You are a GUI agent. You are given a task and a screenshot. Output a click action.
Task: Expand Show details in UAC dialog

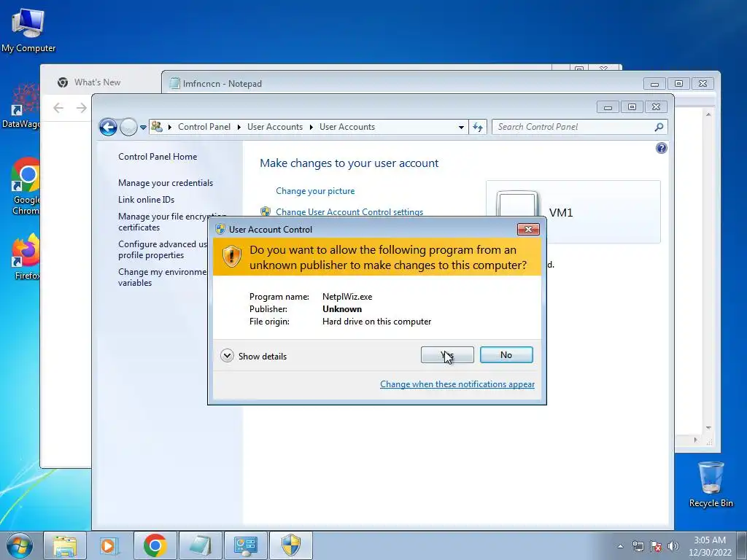[x=254, y=356]
